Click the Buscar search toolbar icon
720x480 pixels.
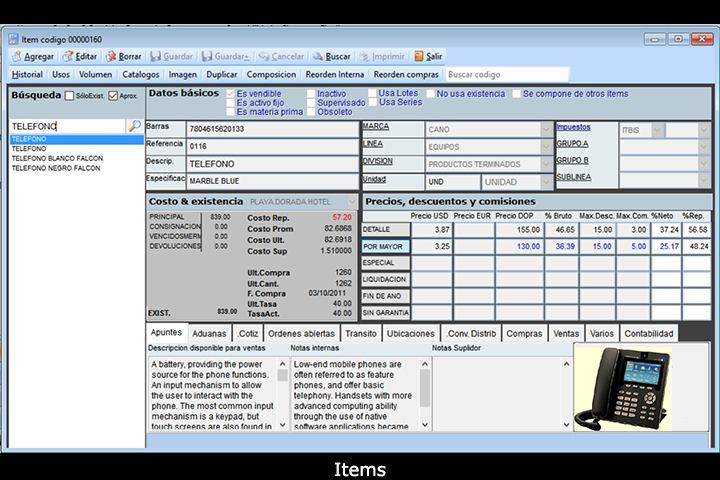pyautogui.click(x=317, y=56)
